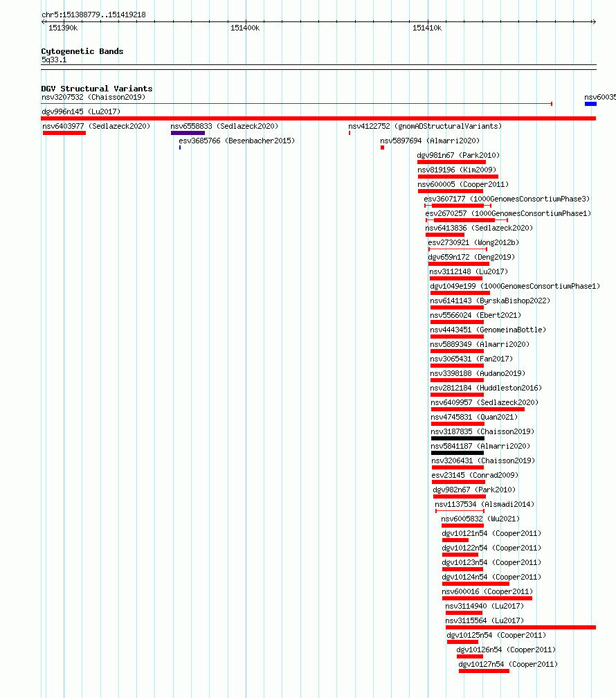
Task: Click the 151400k ruler label
Action: coord(245,28)
